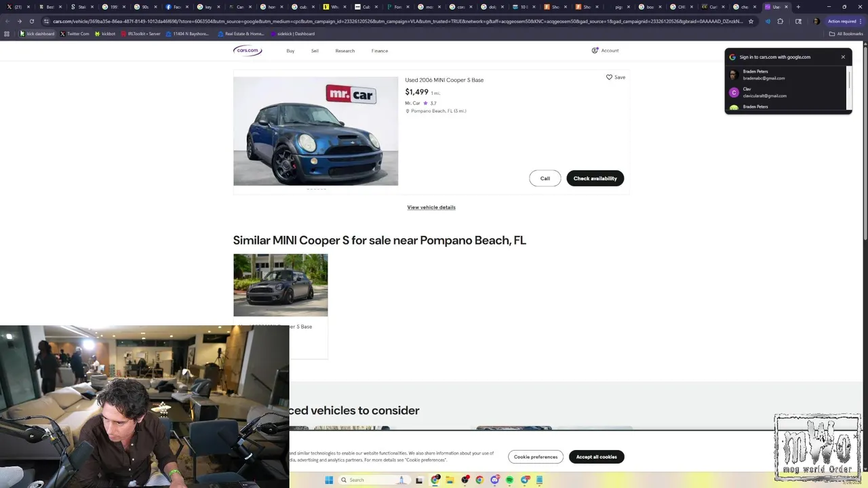
Task: Open the 'sidekick | Dashboard' bookmark
Action: point(292,34)
